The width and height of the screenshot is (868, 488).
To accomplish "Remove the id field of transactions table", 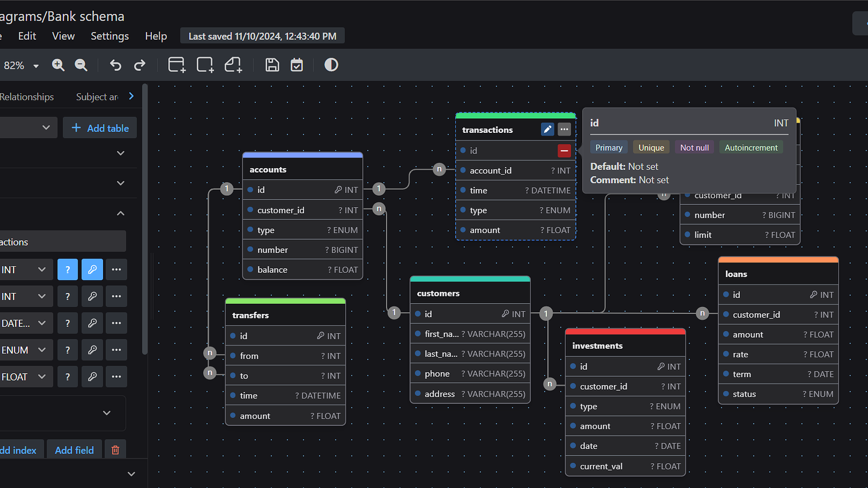I will (x=564, y=151).
